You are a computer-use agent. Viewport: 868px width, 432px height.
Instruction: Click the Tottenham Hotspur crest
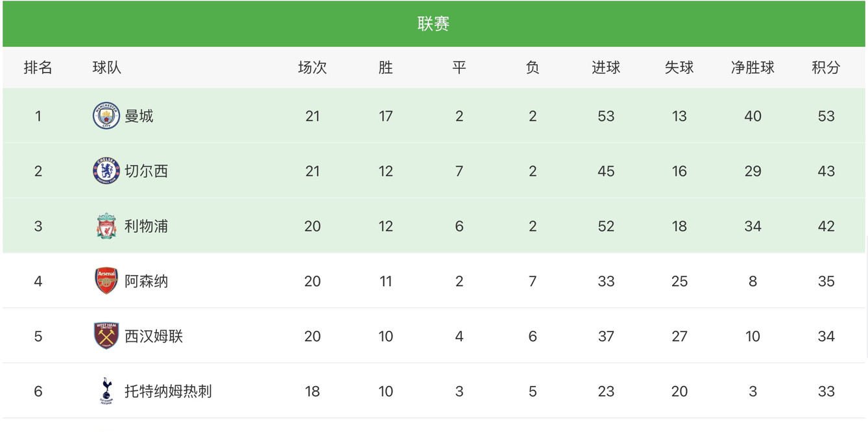tap(106, 391)
